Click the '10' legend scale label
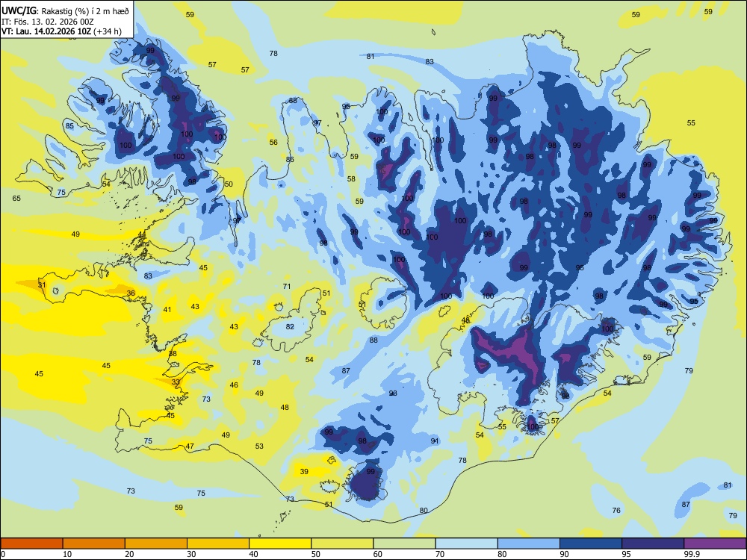Screen dimensions: 747x560 click(67, 554)
